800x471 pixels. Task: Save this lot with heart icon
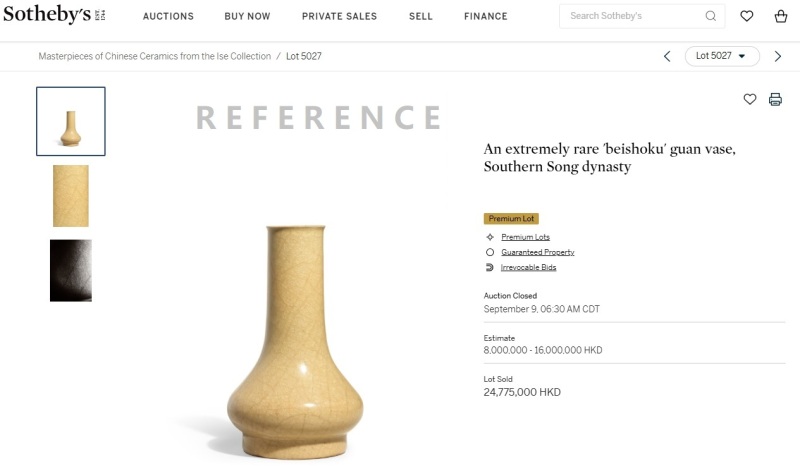point(750,99)
